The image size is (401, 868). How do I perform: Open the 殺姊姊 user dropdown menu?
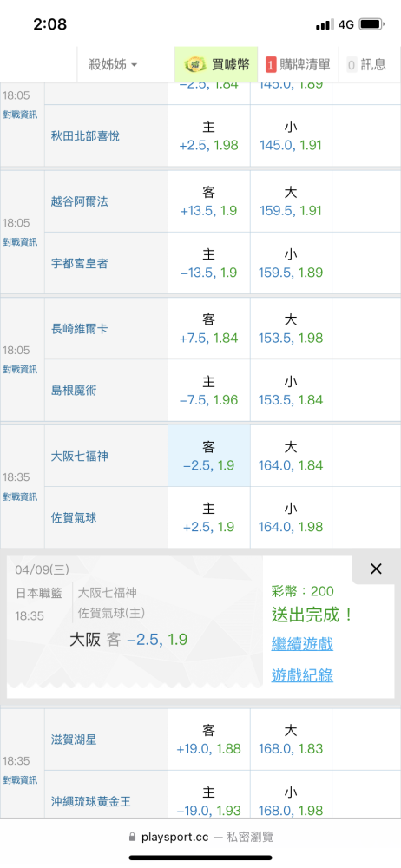click(113, 65)
